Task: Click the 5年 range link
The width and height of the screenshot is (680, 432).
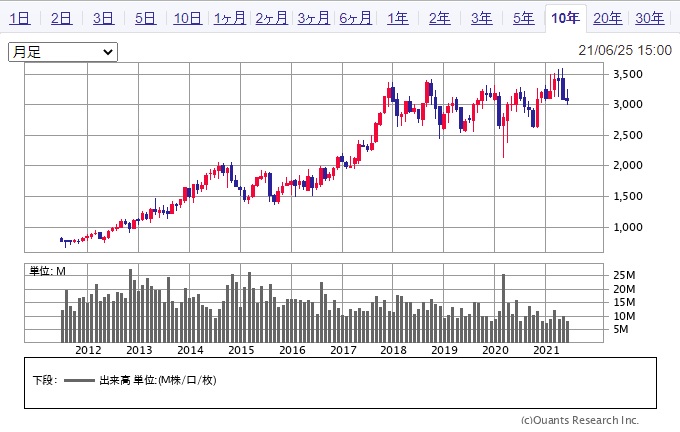Action: 524,18
